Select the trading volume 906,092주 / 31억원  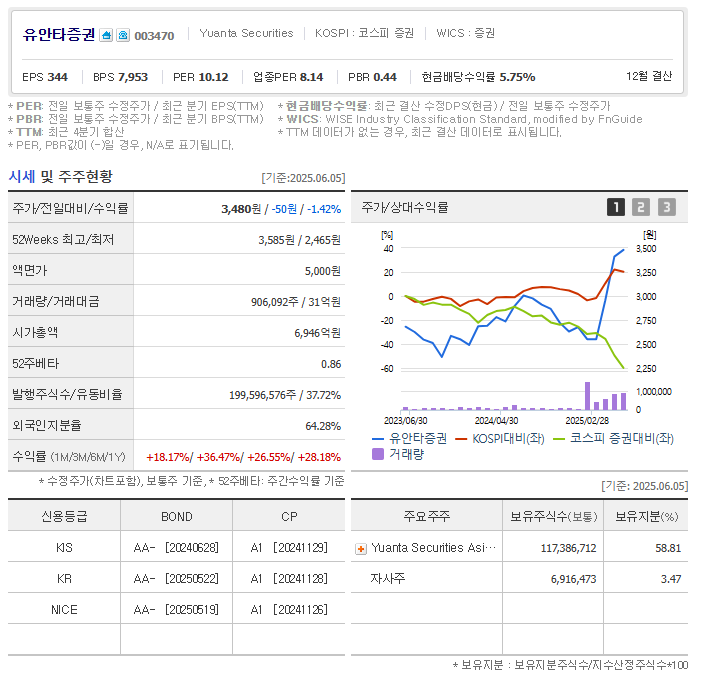coord(296,302)
